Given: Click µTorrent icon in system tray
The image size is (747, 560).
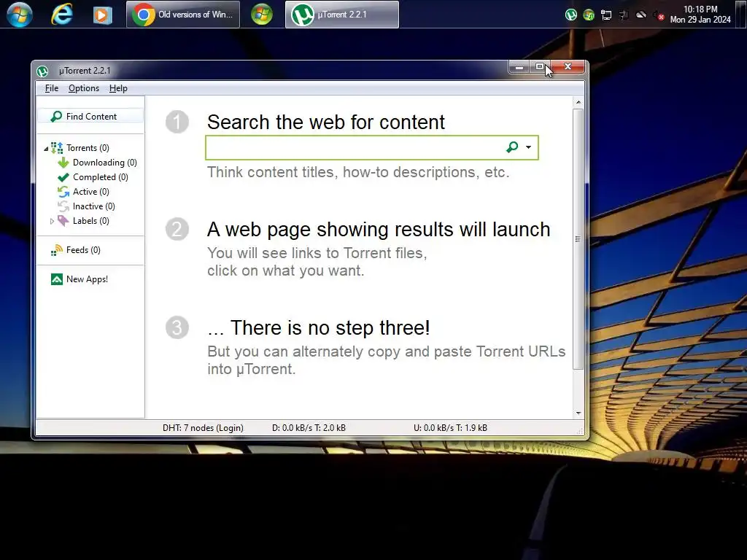Looking at the screenshot, I should (570, 15).
